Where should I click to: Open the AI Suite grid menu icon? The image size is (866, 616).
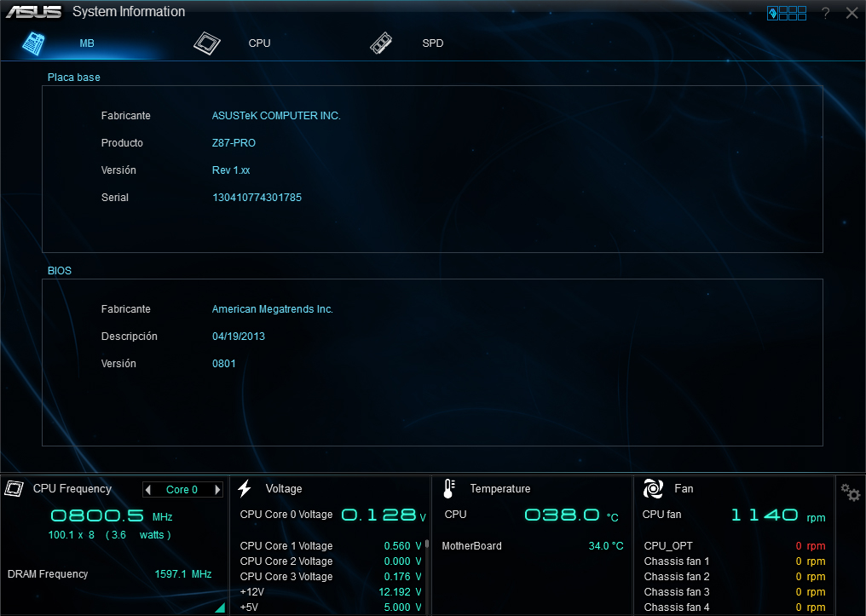[x=787, y=13]
